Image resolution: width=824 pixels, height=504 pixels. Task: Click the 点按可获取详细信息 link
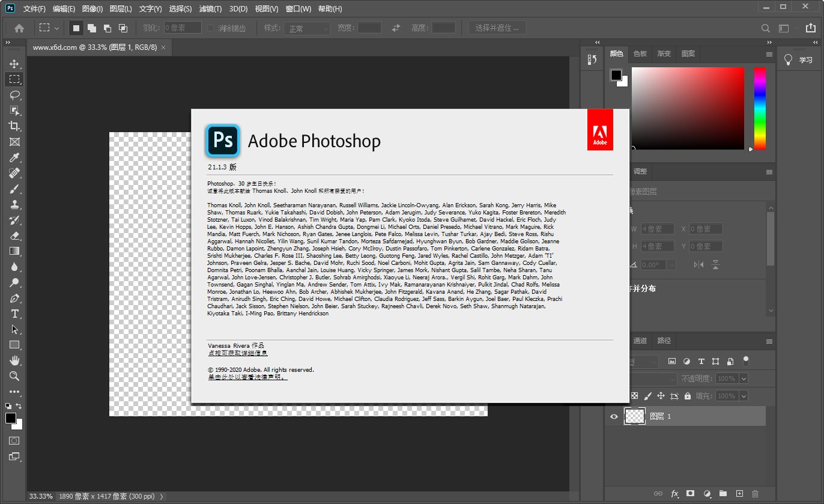click(x=239, y=353)
